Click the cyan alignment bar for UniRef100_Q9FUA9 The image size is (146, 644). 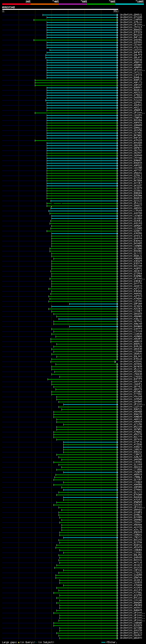tap(94, 304)
